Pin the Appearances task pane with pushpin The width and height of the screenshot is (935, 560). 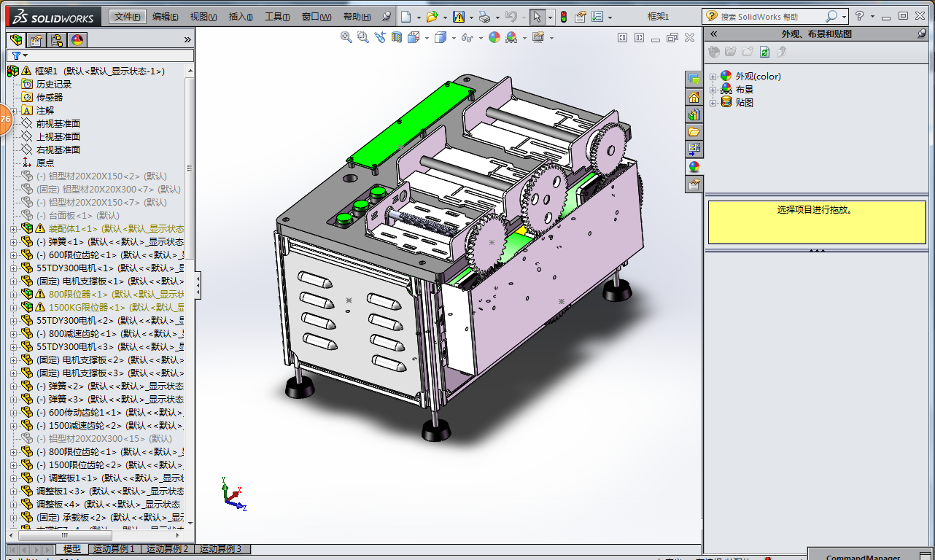(922, 34)
